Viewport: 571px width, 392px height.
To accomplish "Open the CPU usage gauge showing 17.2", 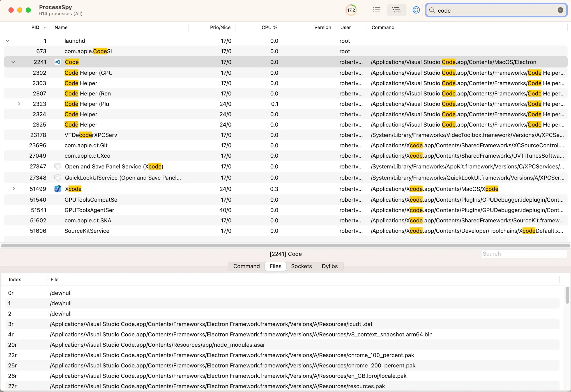I will pyautogui.click(x=351, y=10).
